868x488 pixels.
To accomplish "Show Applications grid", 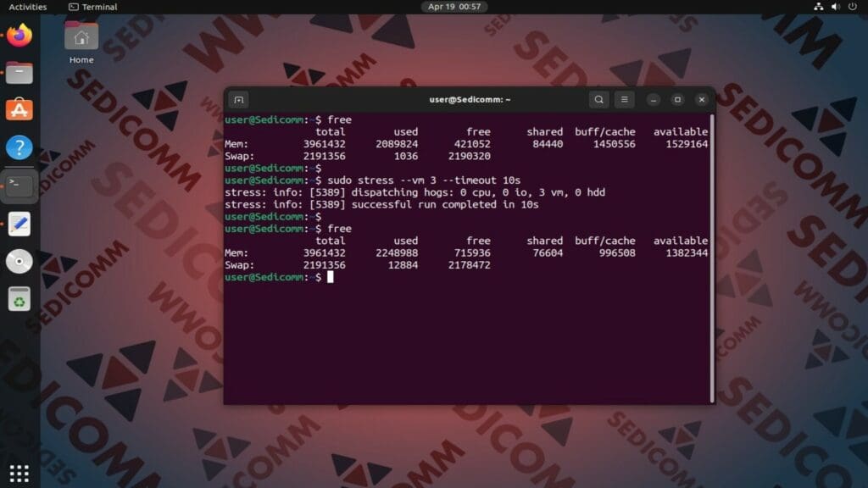I will [19, 474].
